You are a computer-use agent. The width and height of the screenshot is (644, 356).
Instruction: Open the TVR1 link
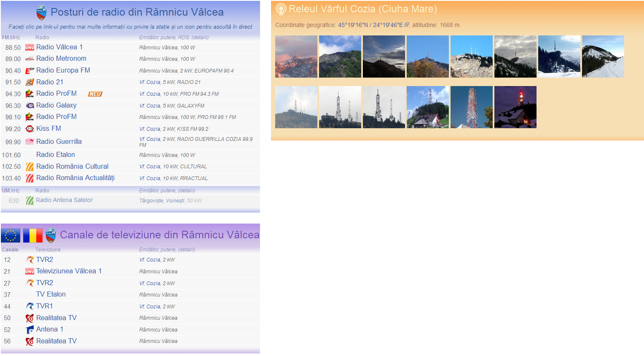pos(44,306)
